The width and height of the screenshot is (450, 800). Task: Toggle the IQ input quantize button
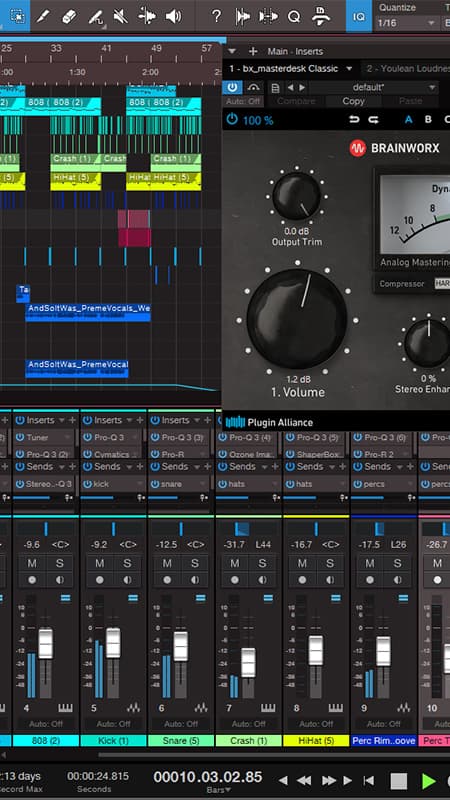click(359, 16)
